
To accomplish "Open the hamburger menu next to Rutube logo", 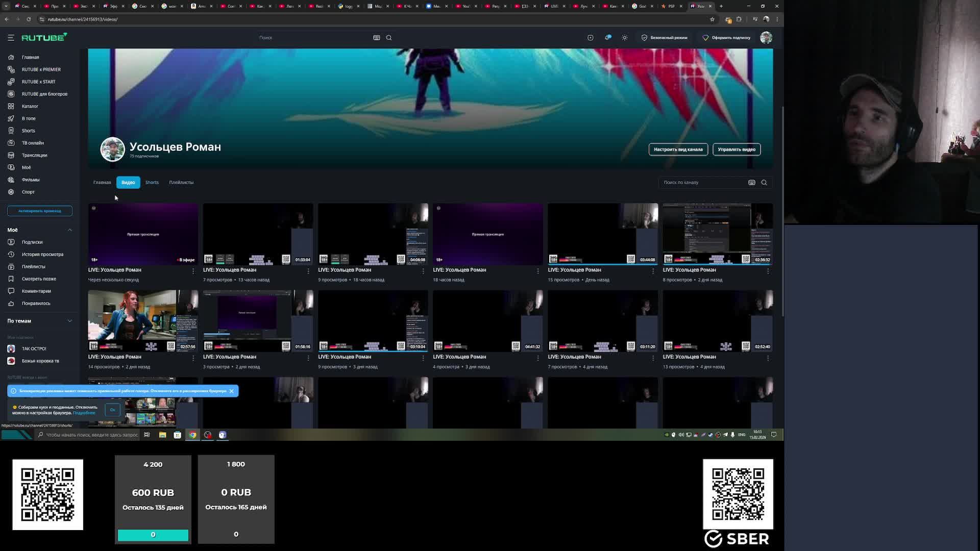I will click(11, 38).
